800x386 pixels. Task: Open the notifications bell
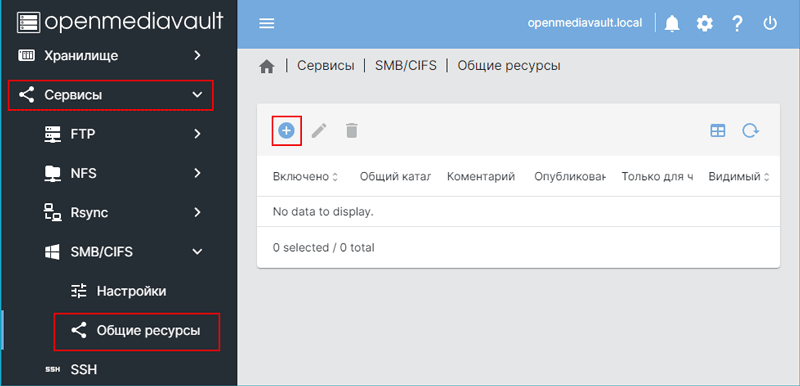[x=672, y=23]
